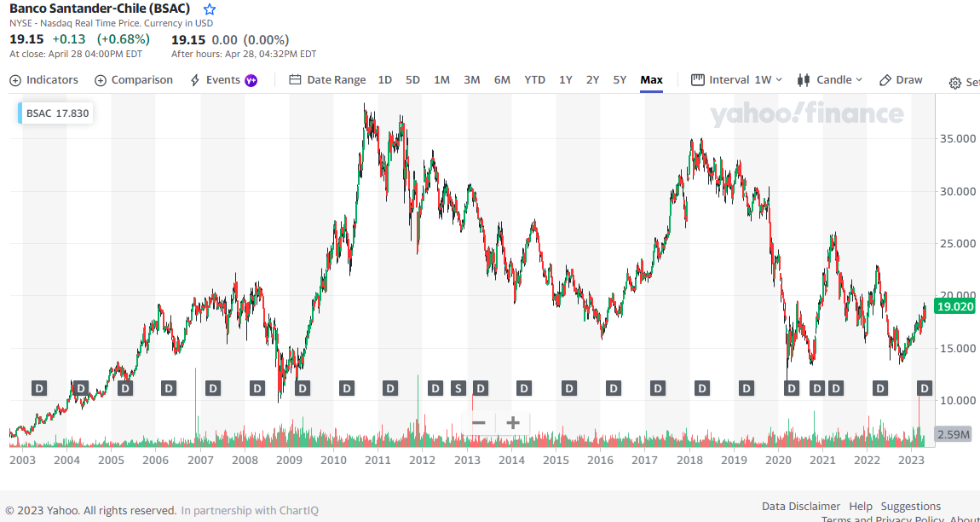Select the 1Y time range
This screenshot has height=522, width=980.
click(566, 80)
